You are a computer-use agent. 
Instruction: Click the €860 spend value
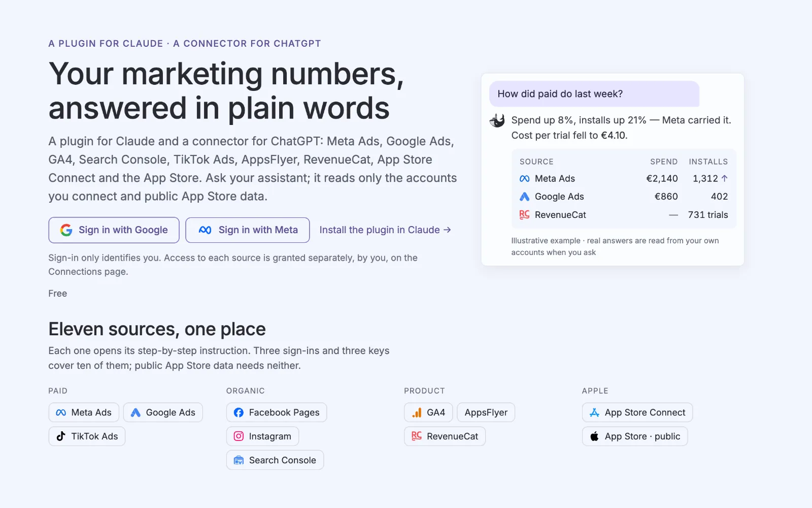666,197
